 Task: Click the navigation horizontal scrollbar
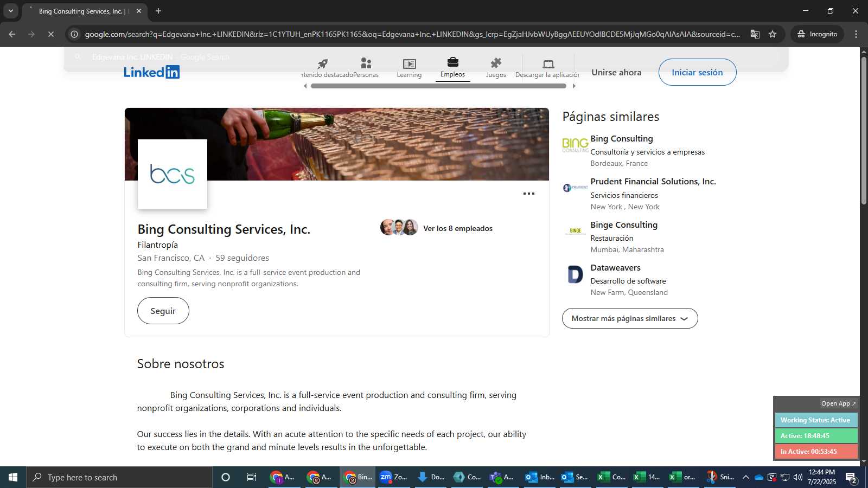click(x=438, y=86)
